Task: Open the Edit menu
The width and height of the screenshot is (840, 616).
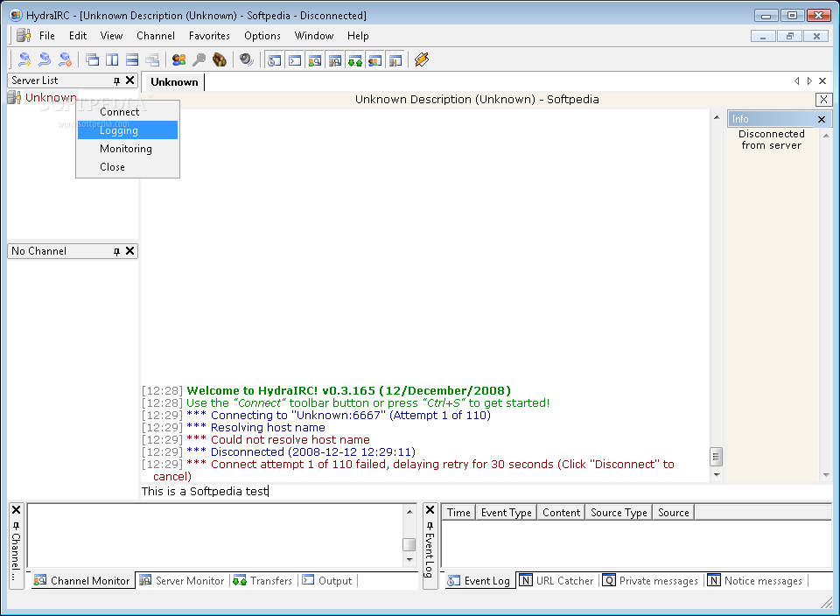Action: [x=78, y=36]
